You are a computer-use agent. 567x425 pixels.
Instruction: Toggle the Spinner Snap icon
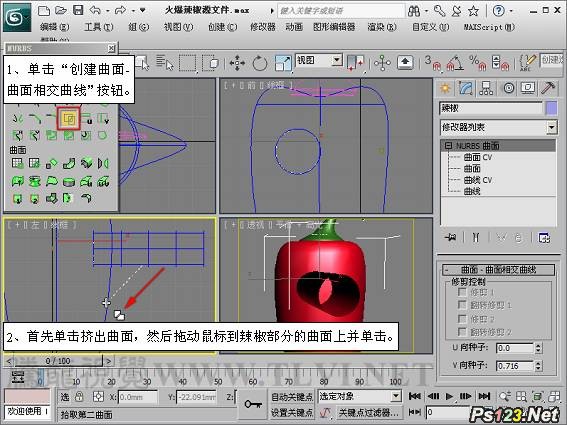click(500, 63)
